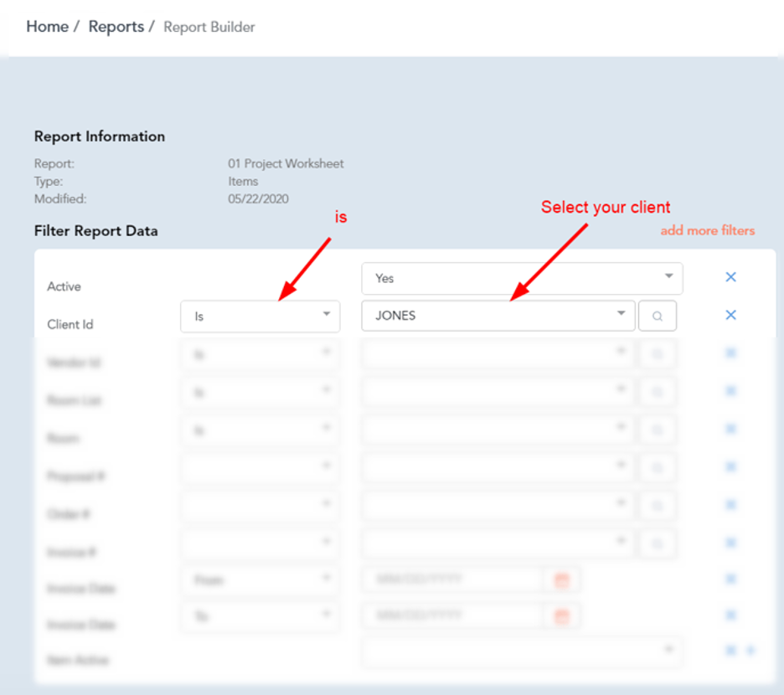This screenshot has height=695, width=784.
Task: Open the Vendor Id operator dropdown
Action: tap(260, 354)
